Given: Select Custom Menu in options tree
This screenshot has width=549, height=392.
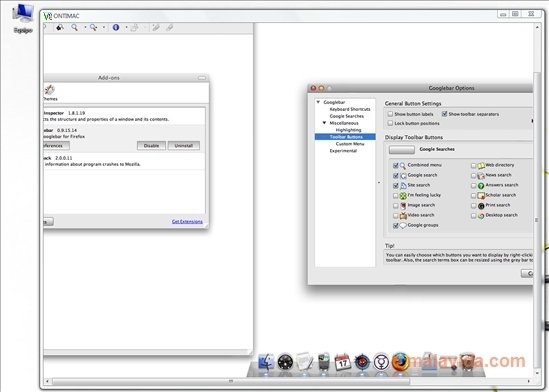Looking at the screenshot, I should [x=350, y=144].
